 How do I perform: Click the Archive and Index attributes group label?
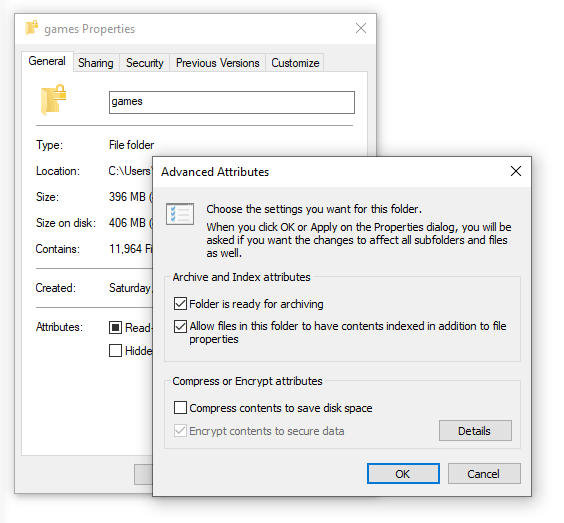pyautogui.click(x=241, y=277)
